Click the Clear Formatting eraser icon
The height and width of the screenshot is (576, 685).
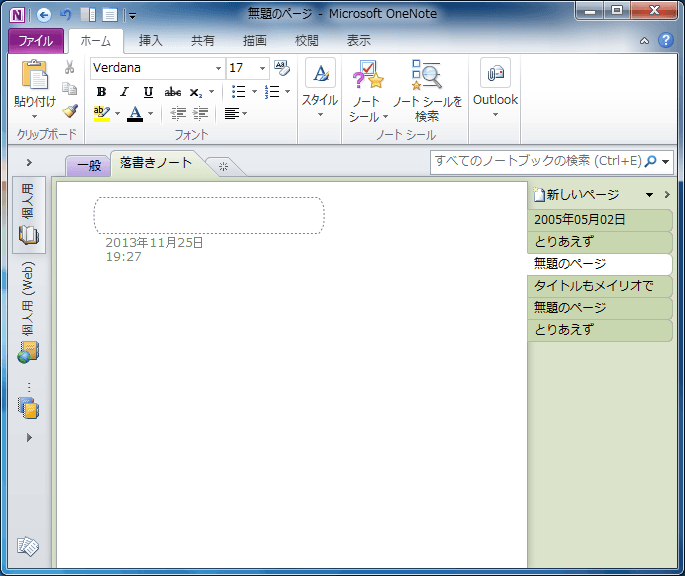(x=282, y=68)
